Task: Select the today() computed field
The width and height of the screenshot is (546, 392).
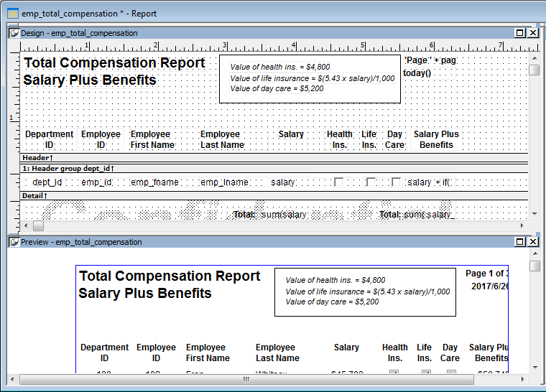Action: tap(417, 73)
